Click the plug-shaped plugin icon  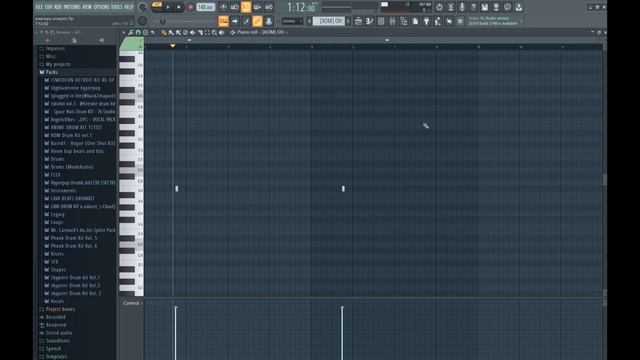pyautogui.click(x=426, y=21)
